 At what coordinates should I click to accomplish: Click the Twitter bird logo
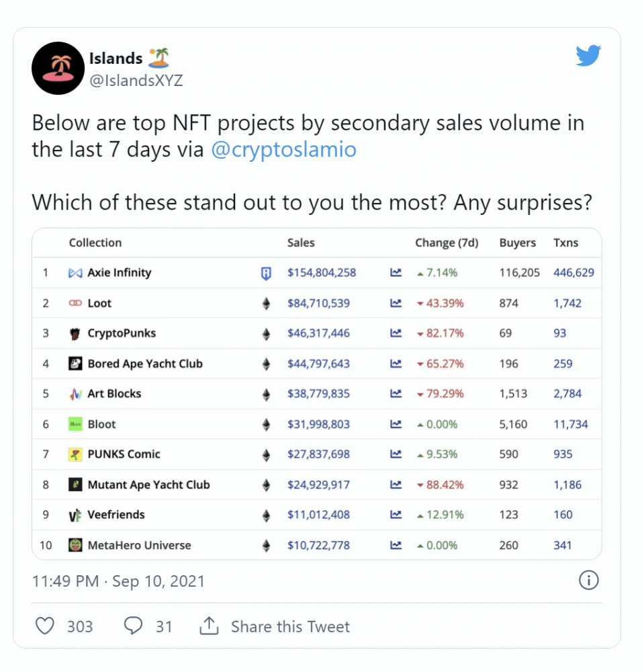tap(588, 56)
